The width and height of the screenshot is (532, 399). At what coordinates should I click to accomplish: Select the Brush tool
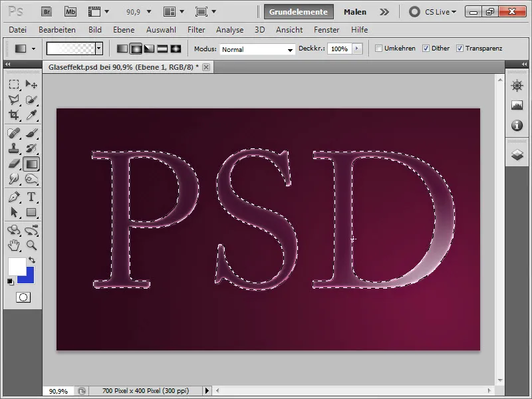tap(31, 133)
